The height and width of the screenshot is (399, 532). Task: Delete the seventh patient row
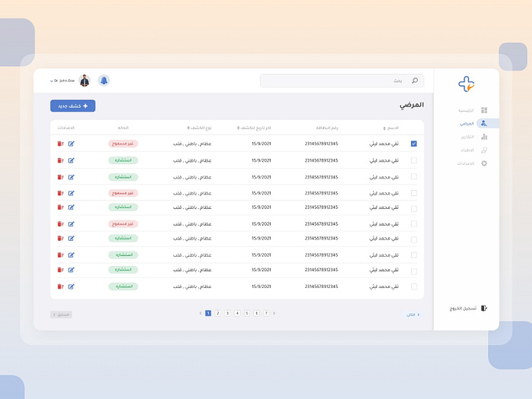[60, 239]
